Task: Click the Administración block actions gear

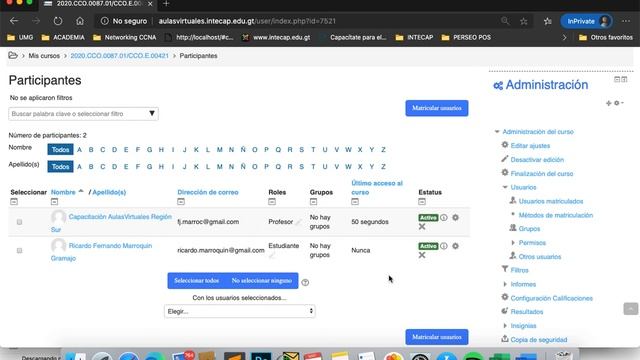Action: coord(618,103)
